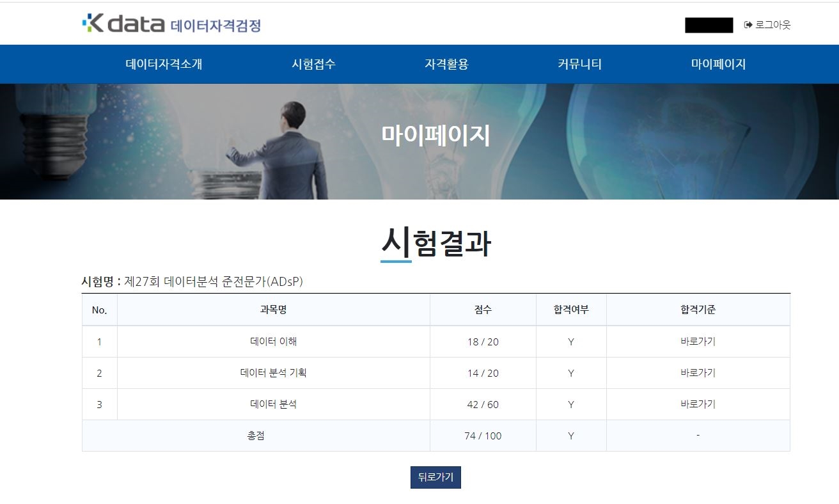Screen dimensions: 839x504
Task: Click the Y pass mark in 총점 row
Action: point(571,436)
